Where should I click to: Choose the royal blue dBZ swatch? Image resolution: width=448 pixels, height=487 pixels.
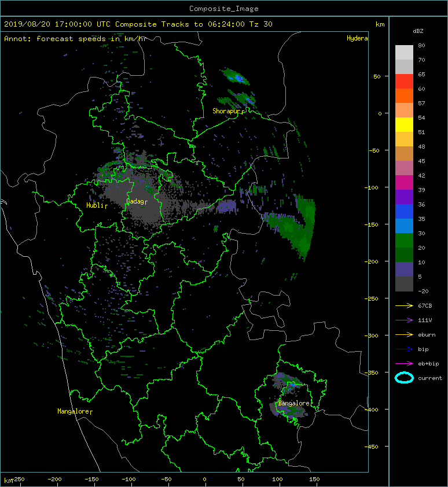pos(404,212)
